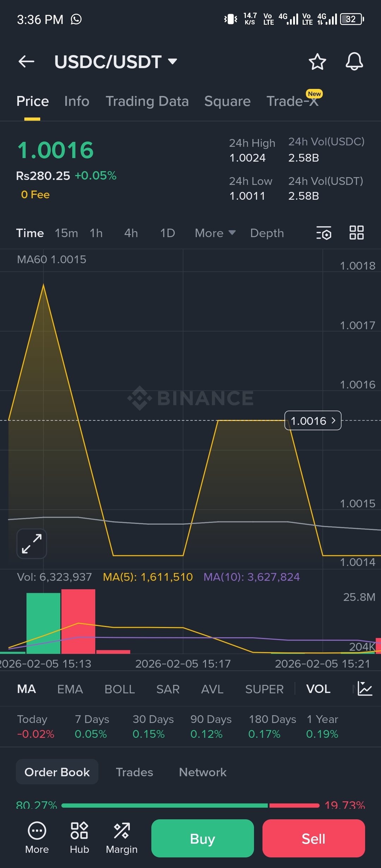Expand chart to fullscreen
381x868 pixels.
[32, 543]
